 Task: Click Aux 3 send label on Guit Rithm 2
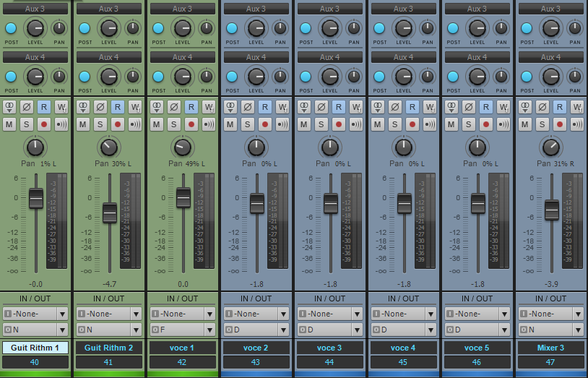(108, 9)
